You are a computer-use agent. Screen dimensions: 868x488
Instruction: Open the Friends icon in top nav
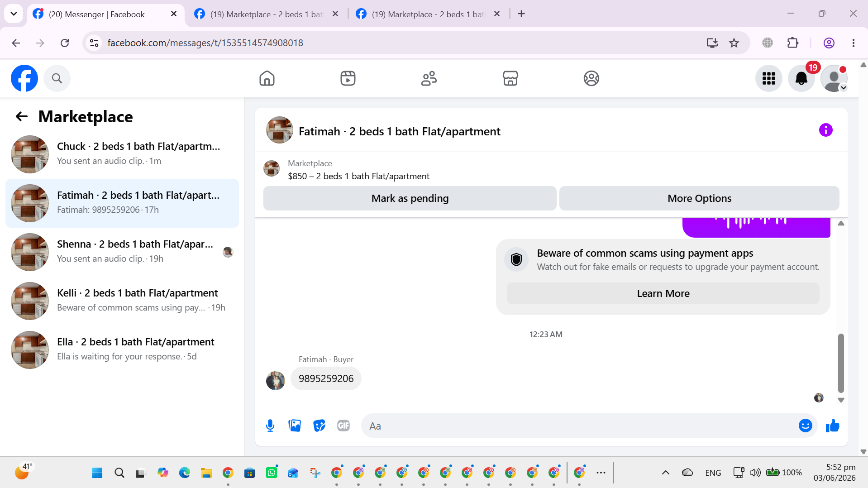tap(429, 78)
